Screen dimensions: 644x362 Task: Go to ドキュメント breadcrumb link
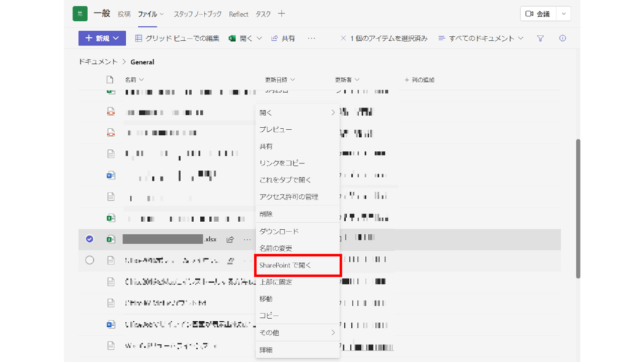coord(98,62)
